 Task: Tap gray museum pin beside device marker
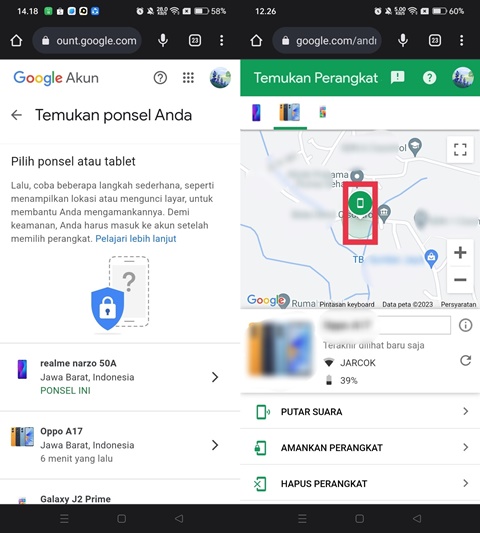tap(384, 213)
